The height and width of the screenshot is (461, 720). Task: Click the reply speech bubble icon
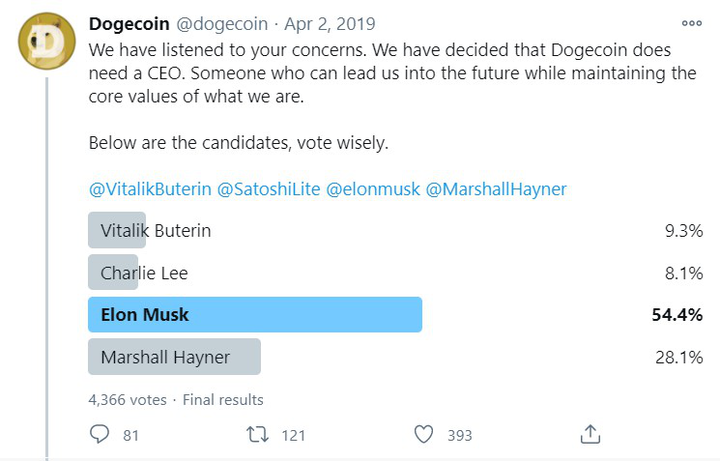tap(99, 434)
